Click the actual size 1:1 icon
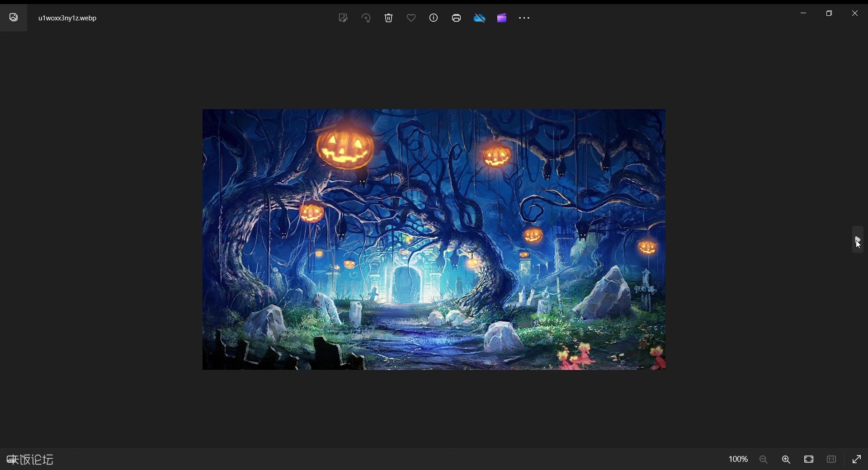This screenshot has width=868, height=470. [831, 459]
